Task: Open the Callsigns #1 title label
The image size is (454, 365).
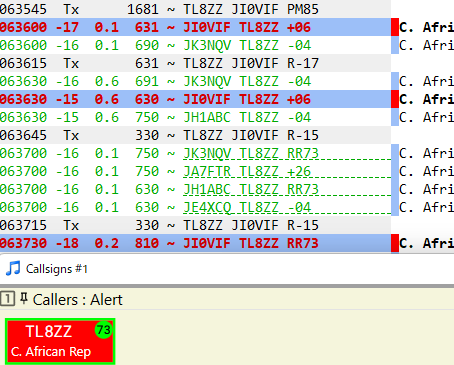Action: point(57,269)
